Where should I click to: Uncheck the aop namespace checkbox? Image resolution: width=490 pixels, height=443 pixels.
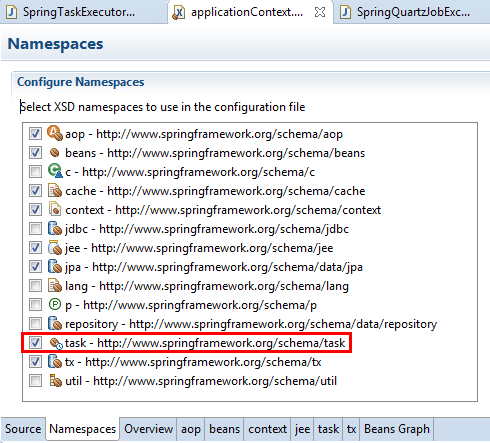pos(35,134)
